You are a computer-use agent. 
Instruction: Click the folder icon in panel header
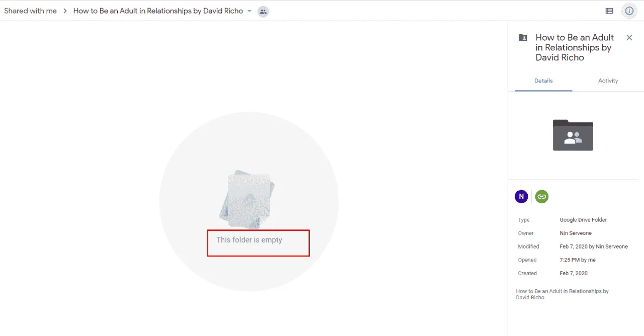pyautogui.click(x=523, y=38)
